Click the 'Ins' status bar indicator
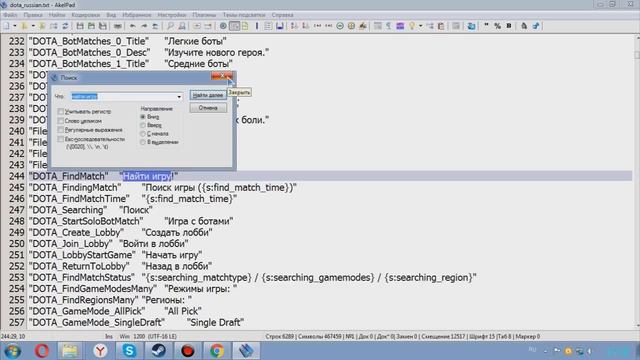Screen dimensions: 640x360 tap(109, 337)
